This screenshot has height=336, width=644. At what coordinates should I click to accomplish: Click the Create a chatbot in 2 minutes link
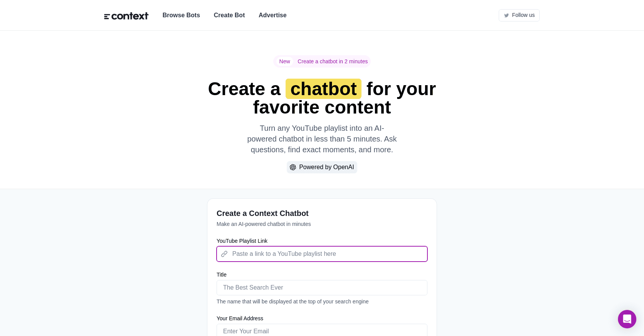[332, 61]
